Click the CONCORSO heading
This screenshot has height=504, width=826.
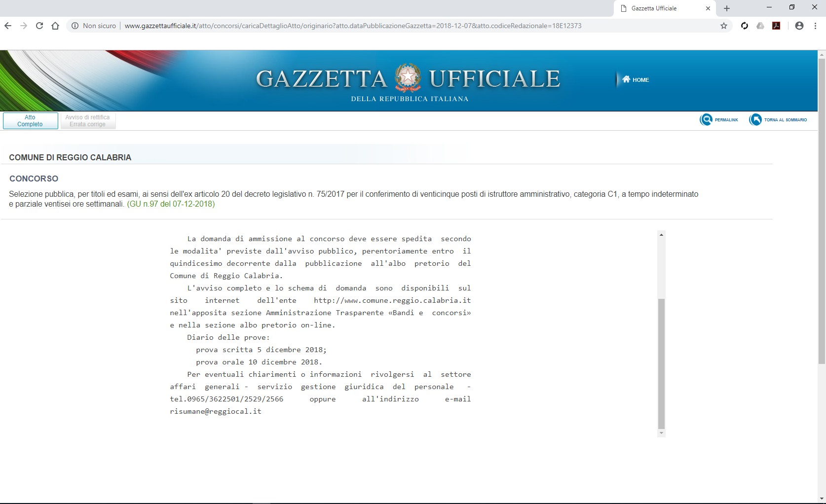34,179
